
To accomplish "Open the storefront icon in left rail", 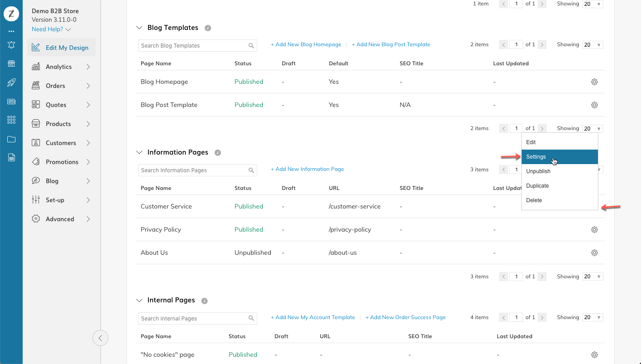I will [x=11, y=64].
